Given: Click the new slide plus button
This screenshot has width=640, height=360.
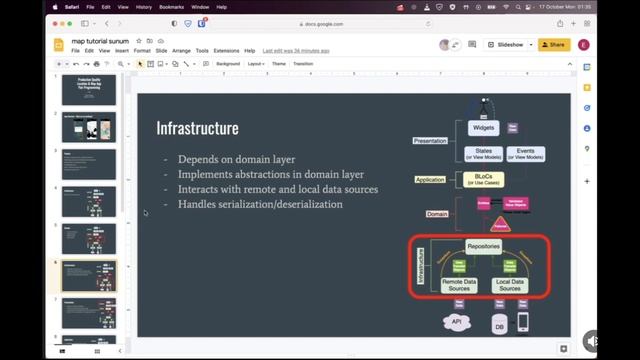Looking at the screenshot, I should 59,64.
